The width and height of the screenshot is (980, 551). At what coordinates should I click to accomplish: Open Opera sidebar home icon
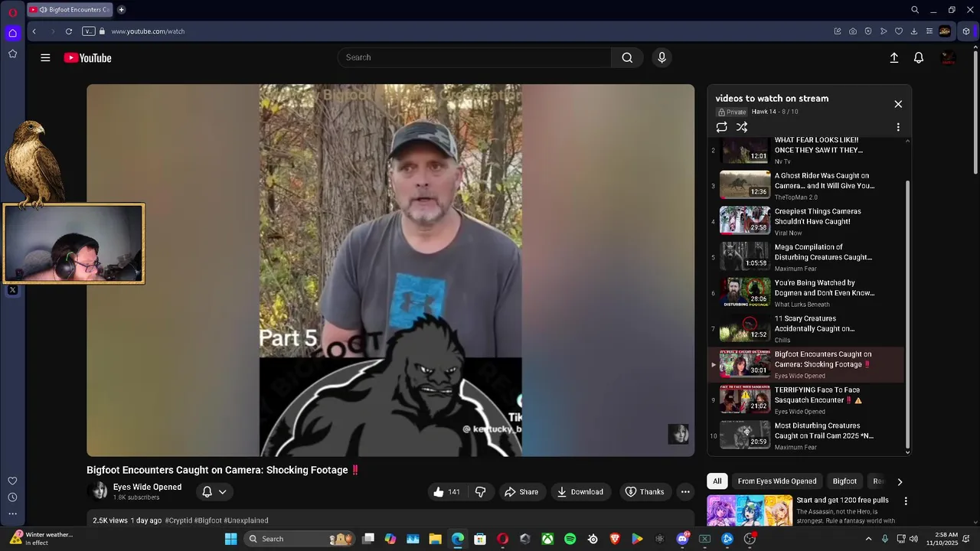[12, 33]
